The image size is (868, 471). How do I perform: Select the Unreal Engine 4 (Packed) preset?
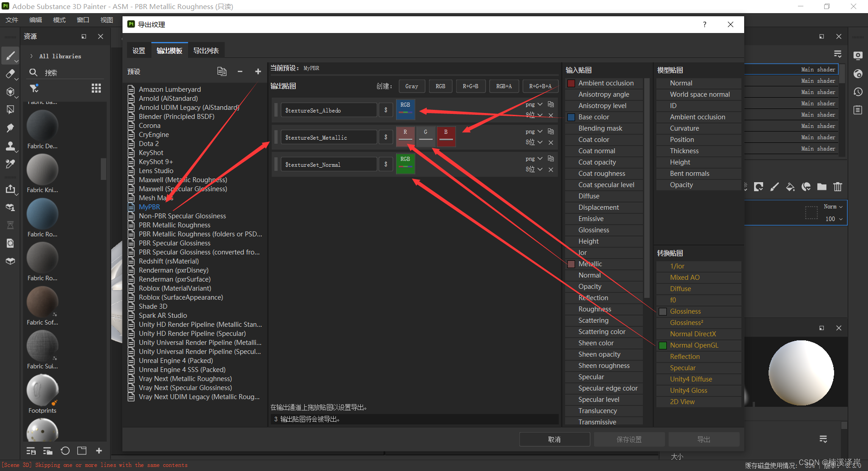pyautogui.click(x=176, y=361)
